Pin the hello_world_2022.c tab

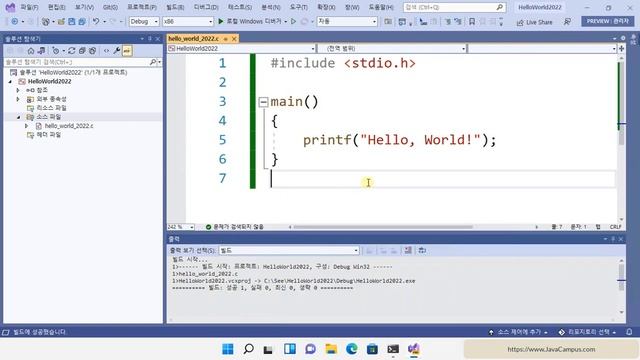click(x=225, y=39)
